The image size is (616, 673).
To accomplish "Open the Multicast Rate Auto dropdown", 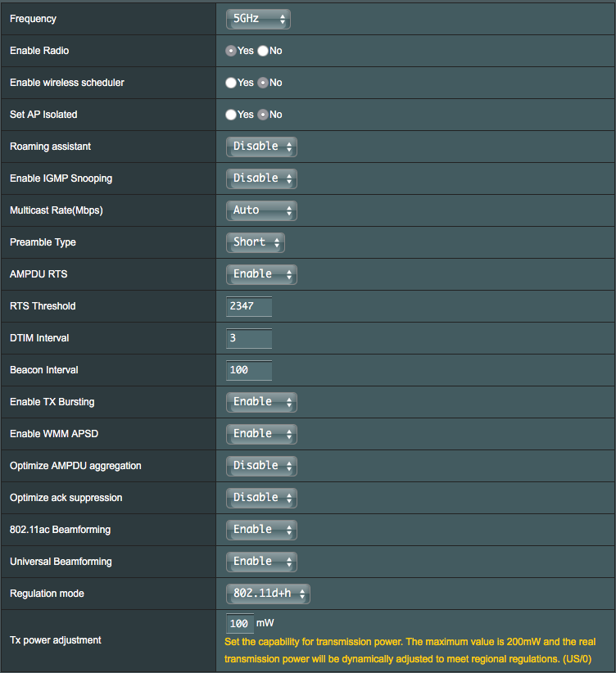I will [261, 210].
